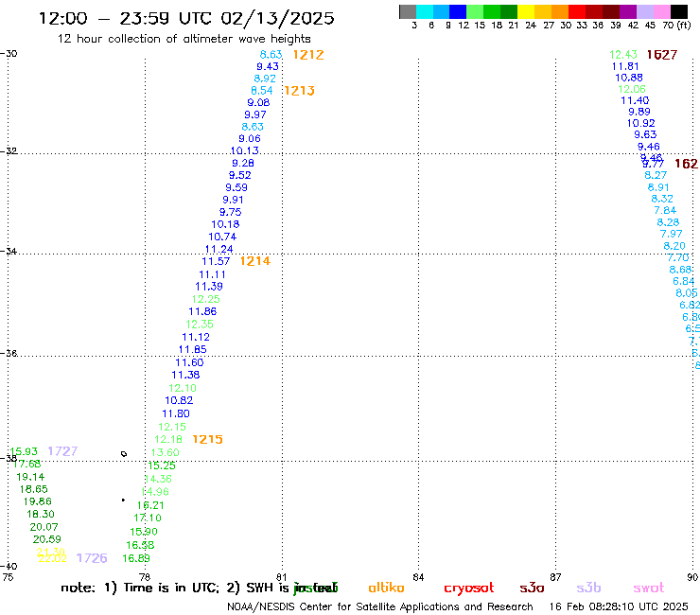Click the wave height value 8.54
The height and width of the screenshot is (615, 700).
coord(262,91)
